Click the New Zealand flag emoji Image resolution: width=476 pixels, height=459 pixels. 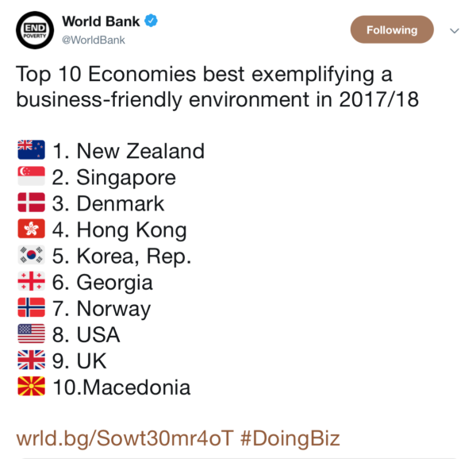(31, 151)
